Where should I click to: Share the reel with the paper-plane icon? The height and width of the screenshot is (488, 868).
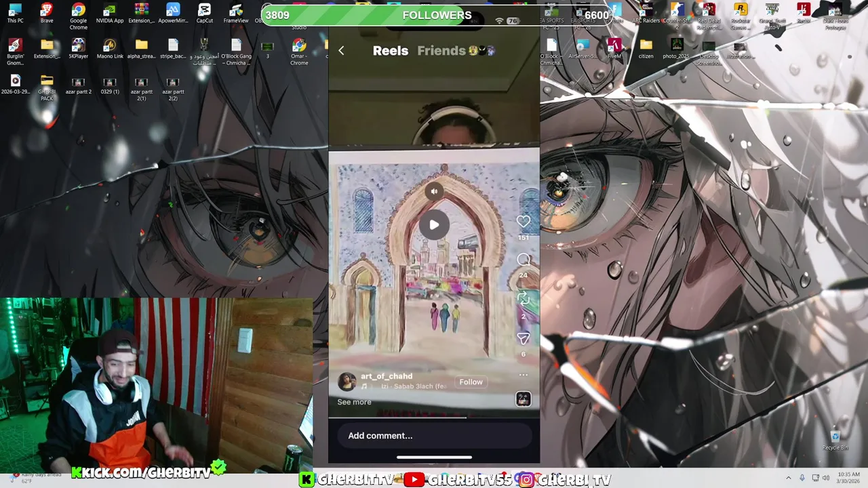coord(523,338)
